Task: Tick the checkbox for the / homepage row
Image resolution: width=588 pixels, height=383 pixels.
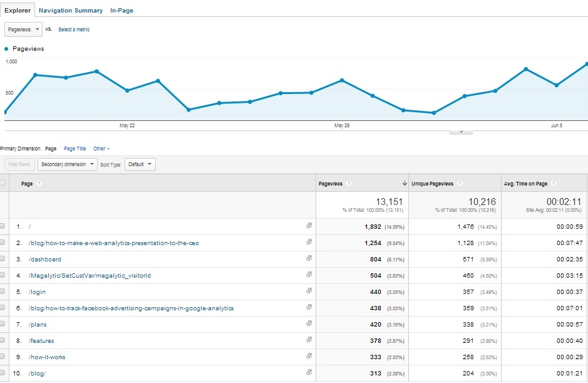Action: point(3,226)
